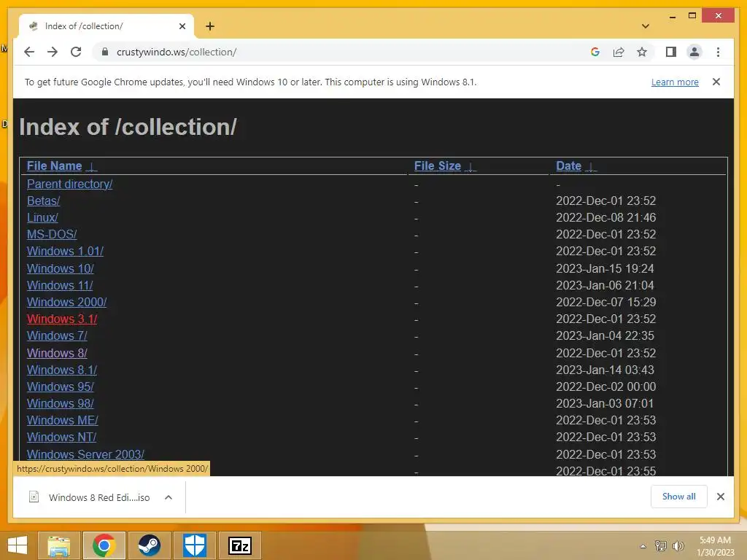Sort by Date header
Viewport: 747px width, 560px height.
point(568,166)
